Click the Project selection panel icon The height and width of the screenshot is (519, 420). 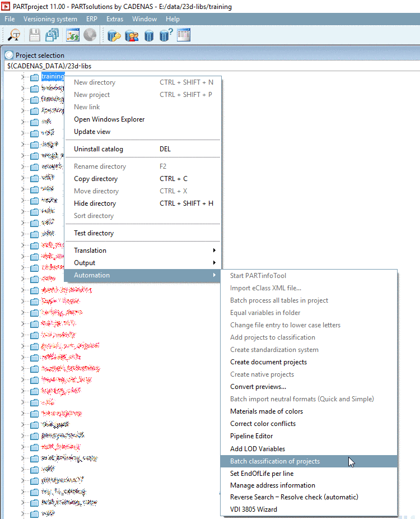click(x=9, y=55)
